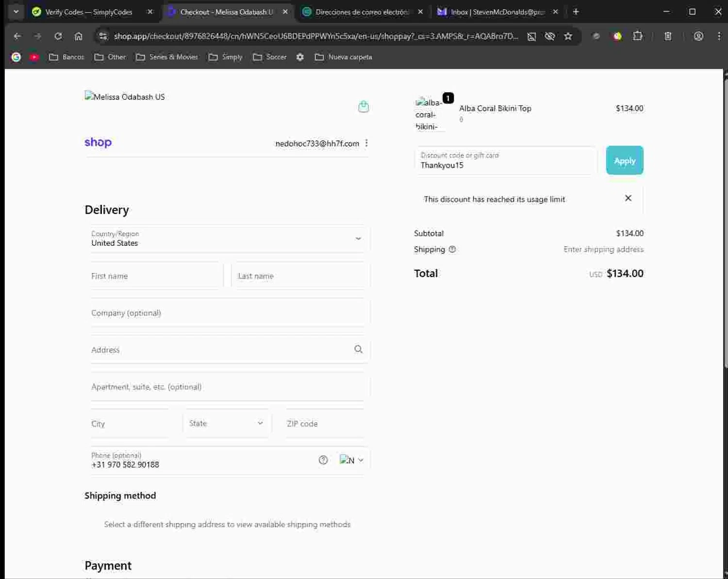Open tab search dropdown arrow
The width and height of the screenshot is (728, 579).
point(16,12)
